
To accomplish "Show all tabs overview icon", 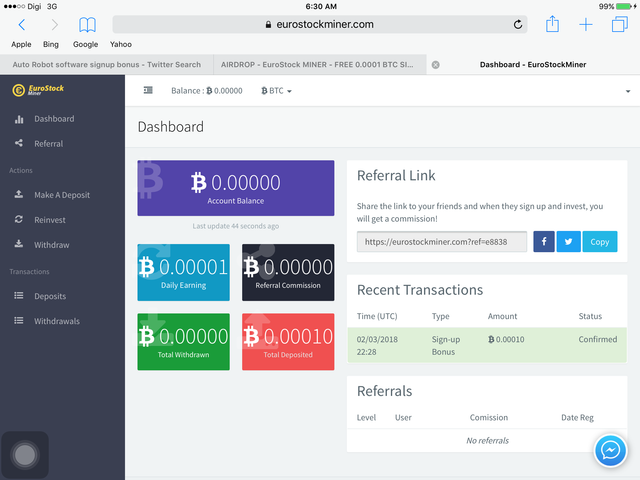I will (x=620, y=24).
